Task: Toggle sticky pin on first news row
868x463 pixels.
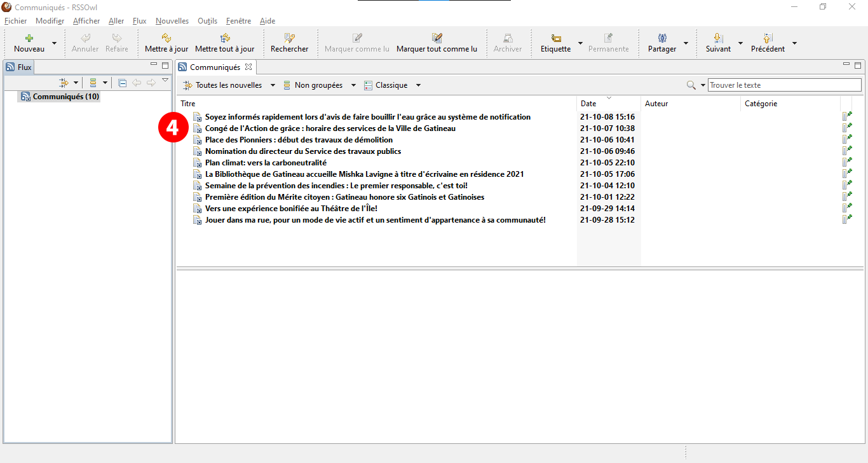Action: pyautogui.click(x=846, y=116)
